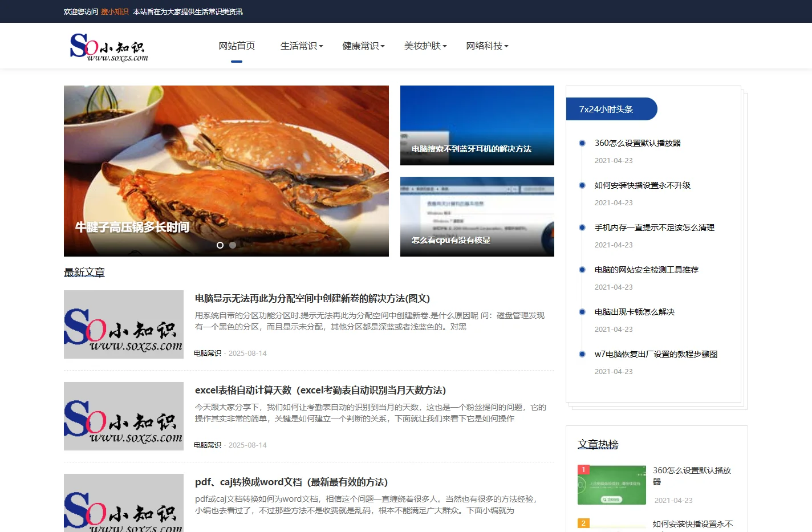Click the welcome text 本站旨在为大家提供生活常识类资讯
812x532 pixels.
(188, 11)
